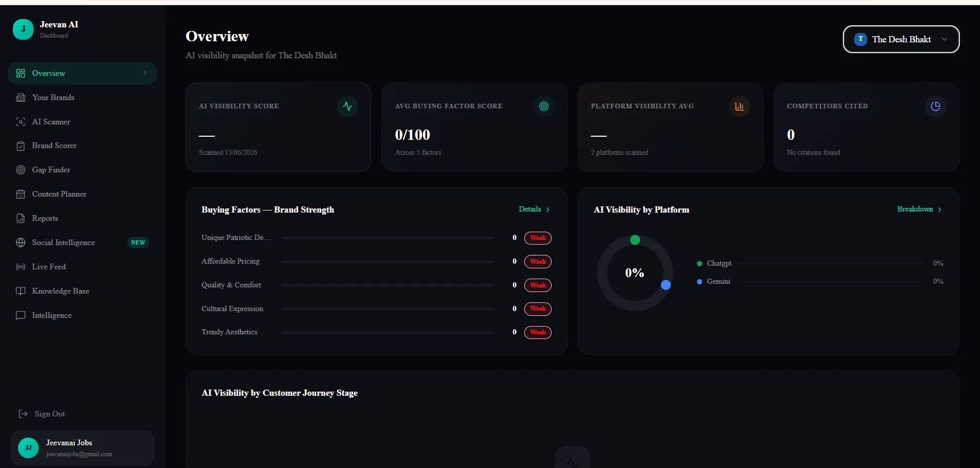This screenshot has height=468, width=980.
Task: Navigate to Brand Scorer
Action: [82, 146]
